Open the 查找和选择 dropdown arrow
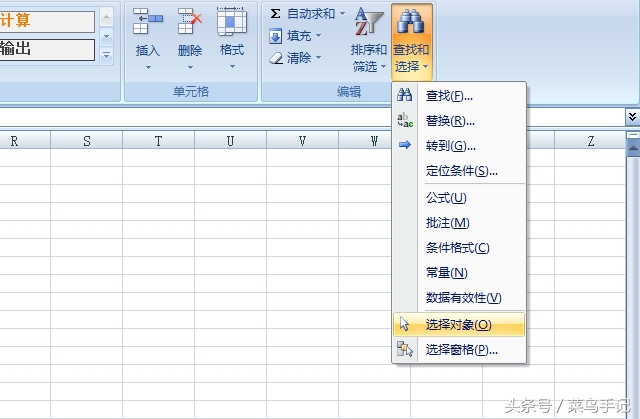Image resolution: width=640 pixels, height=419 pixels. pos(426,66)
